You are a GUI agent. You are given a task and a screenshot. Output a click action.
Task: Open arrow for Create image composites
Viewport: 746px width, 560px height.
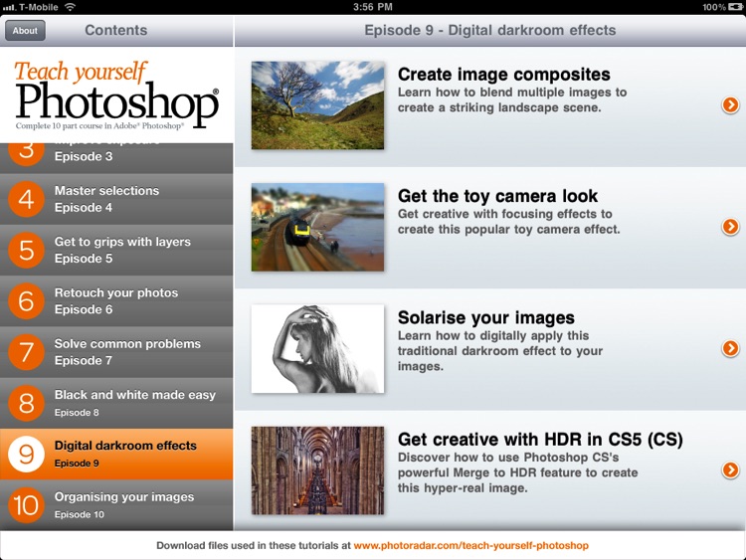pos(730,104)
